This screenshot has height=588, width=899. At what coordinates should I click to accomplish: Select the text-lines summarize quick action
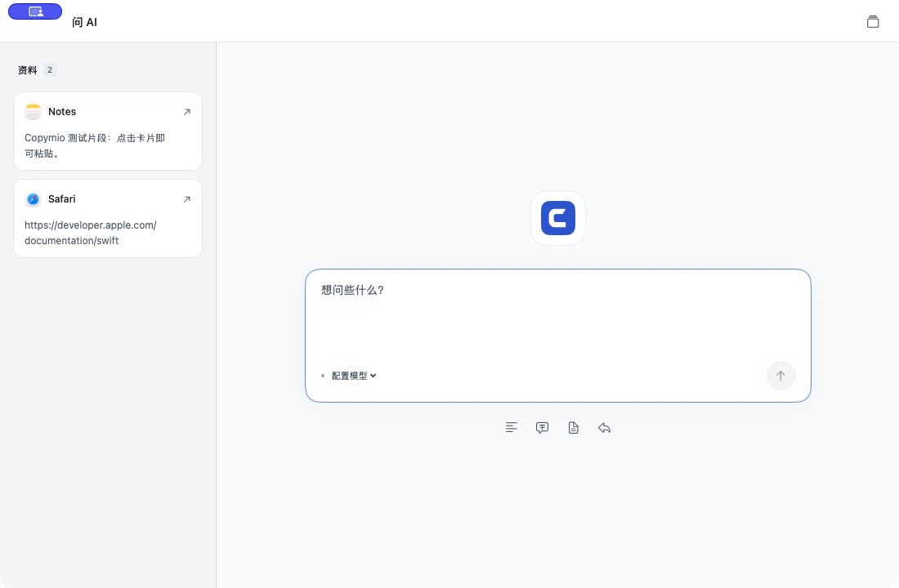coord(512,428)
